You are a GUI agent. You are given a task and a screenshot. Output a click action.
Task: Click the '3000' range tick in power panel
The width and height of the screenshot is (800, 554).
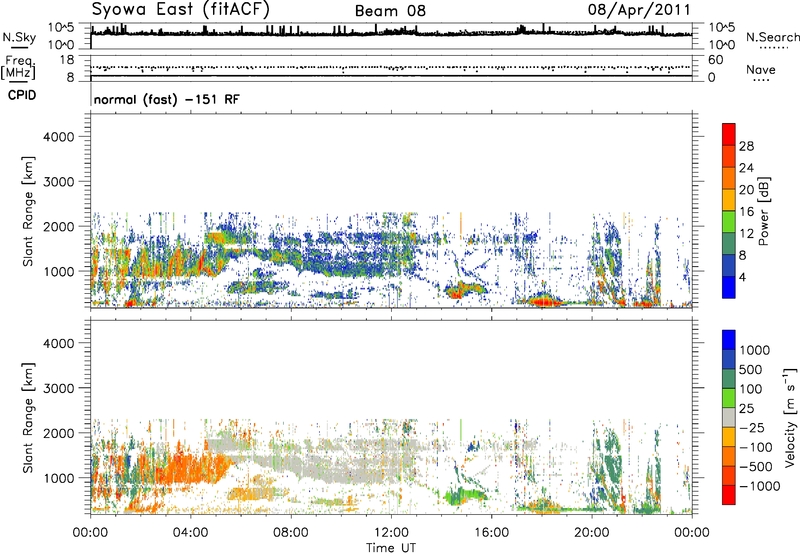58,182
